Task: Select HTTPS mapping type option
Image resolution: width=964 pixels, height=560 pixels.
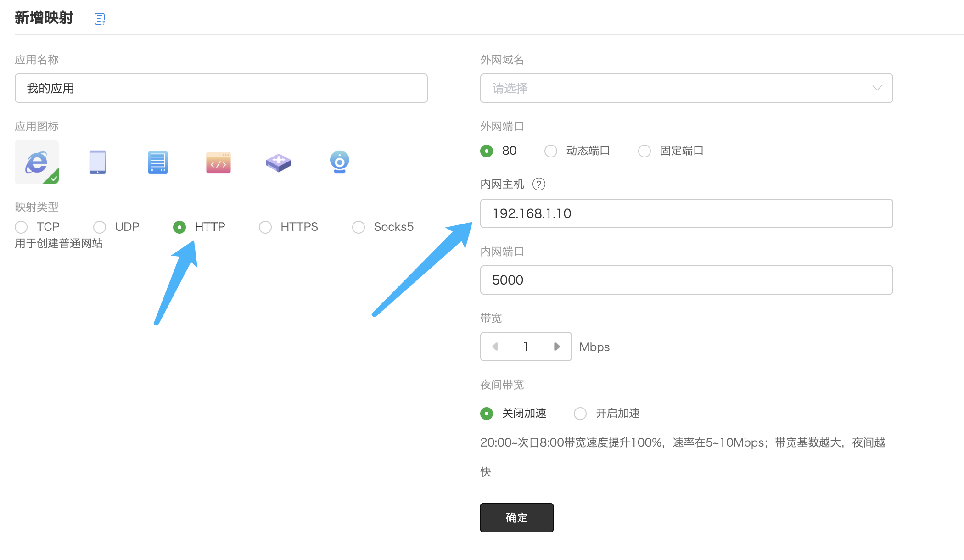Action: point(265,227)
